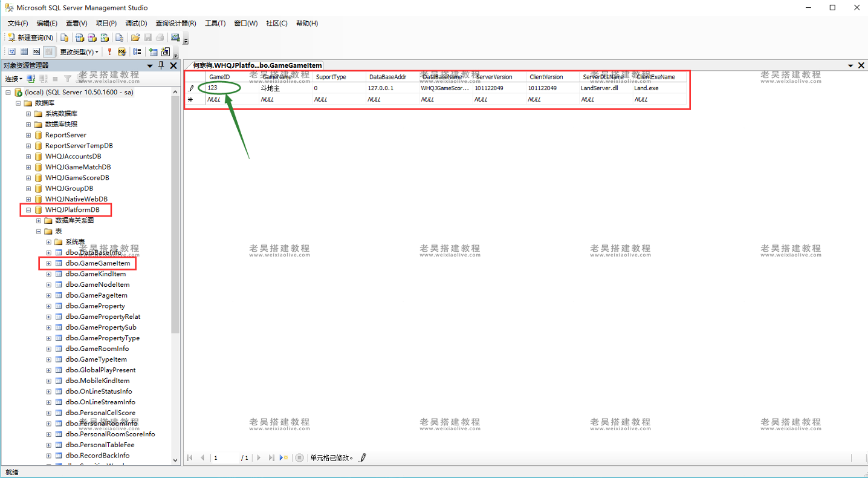This screenshot has height=478, width=868.
Task: Toggle the Show Diagram Pane icon
Action: (x=11, y=52)
